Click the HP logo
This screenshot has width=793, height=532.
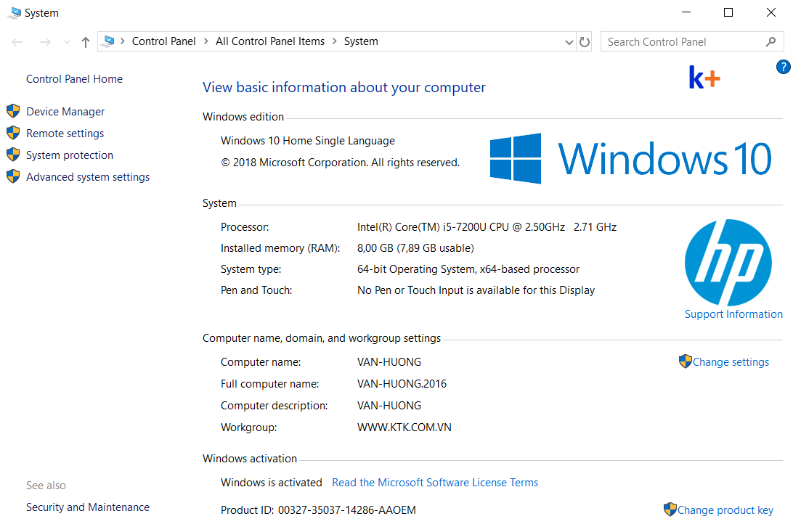[728, 262]
